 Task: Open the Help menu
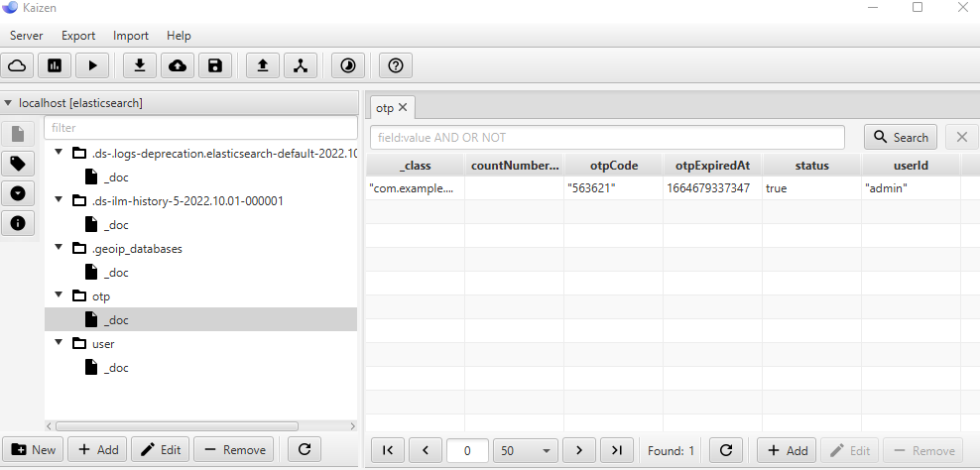(x=179, y=36)
